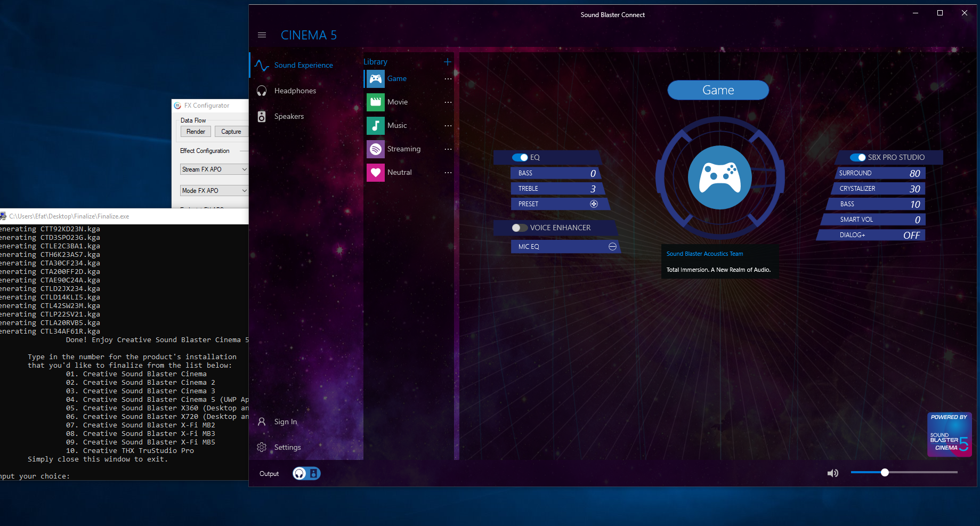Click the FX Configurator title icon
The image size is (980, 526).
[177, 106]
